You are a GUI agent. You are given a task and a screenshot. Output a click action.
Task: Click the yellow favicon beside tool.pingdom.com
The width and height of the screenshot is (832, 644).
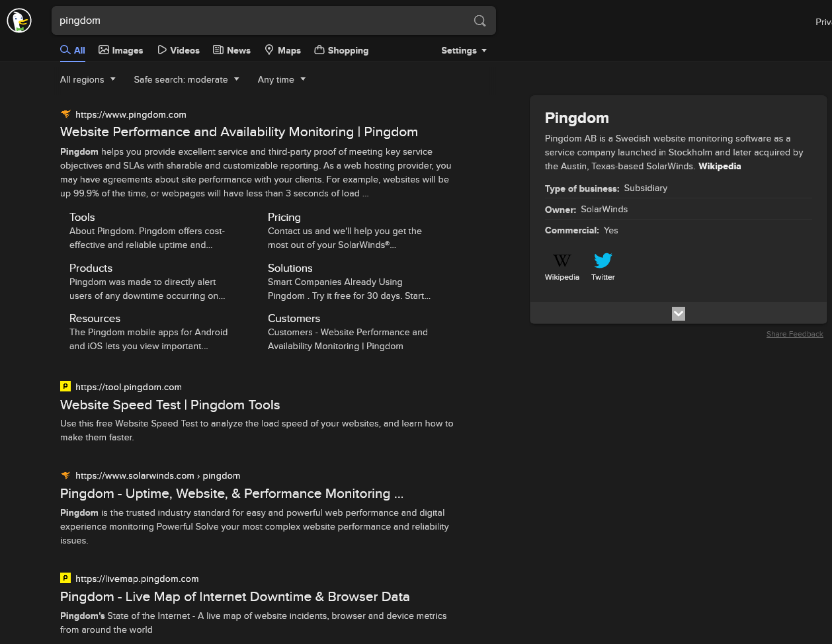coord(65,386)
